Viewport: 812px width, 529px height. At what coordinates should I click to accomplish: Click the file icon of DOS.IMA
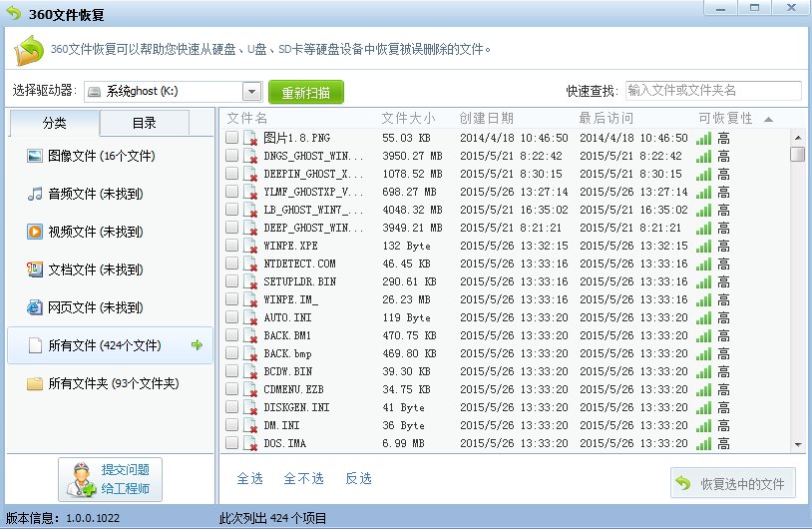pos(250,443)
